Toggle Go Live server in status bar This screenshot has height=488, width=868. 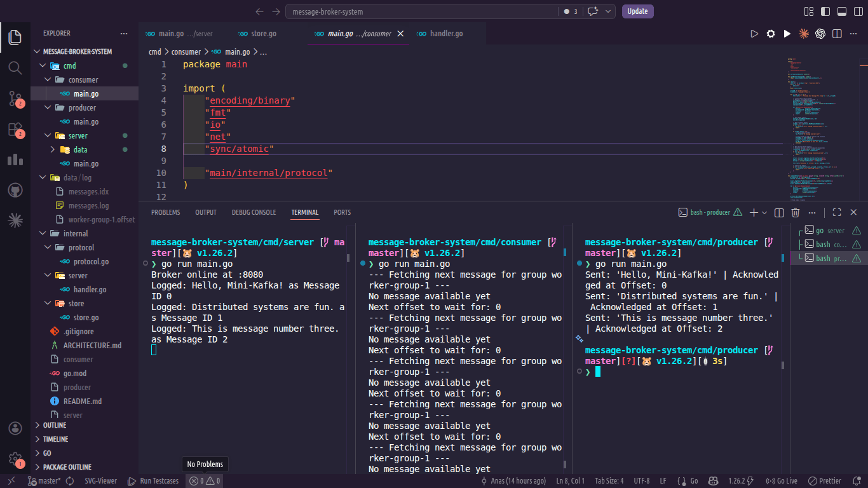[x=782, y=481]
